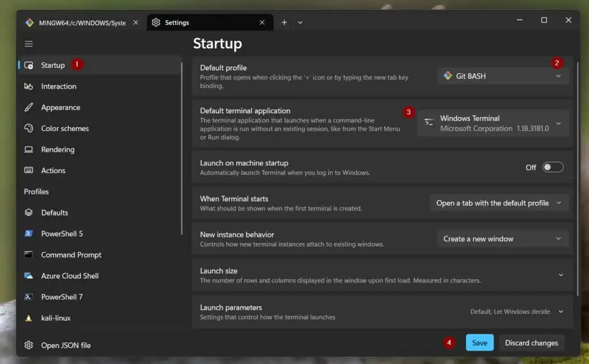Close the MINGW64 tab

pos(136,22)
